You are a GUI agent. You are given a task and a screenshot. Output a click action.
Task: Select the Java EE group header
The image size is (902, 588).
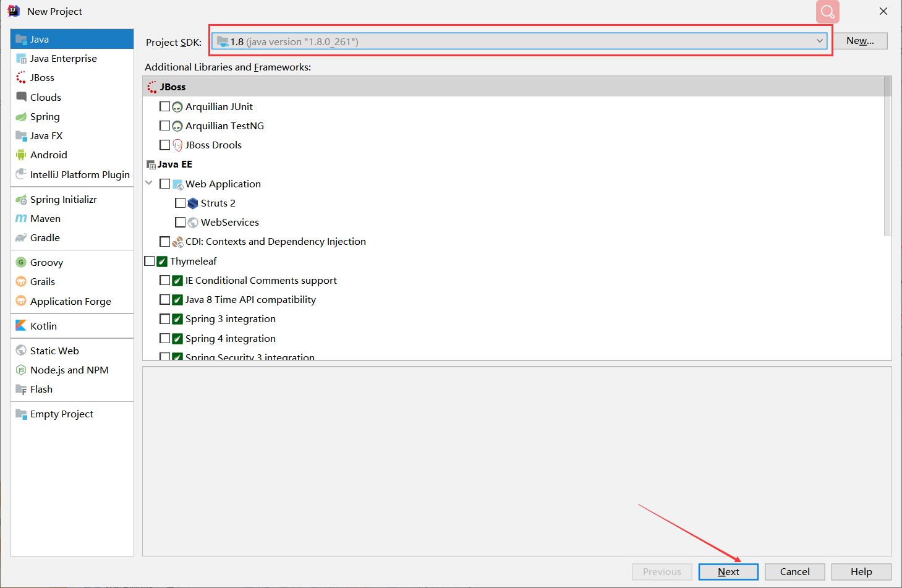pyautogui.click(x=513, y=164)
